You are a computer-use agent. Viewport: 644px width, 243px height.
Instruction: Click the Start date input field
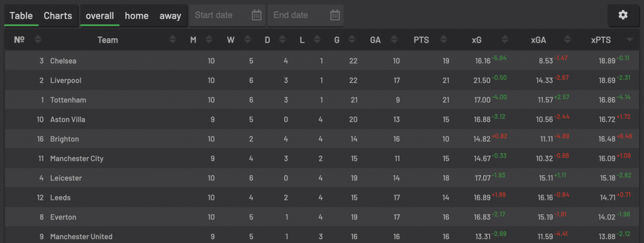click(x=227, y=15)
